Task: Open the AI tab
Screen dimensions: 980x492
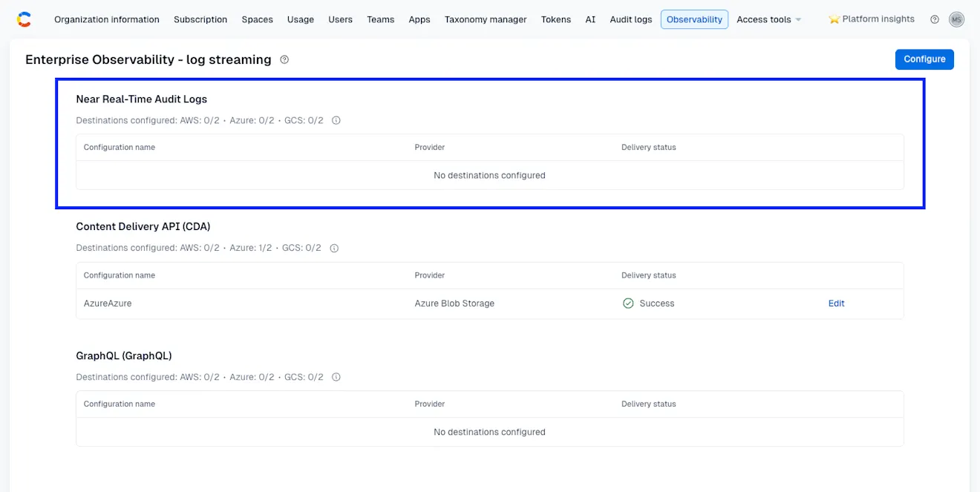Action: tap(590, 19)
